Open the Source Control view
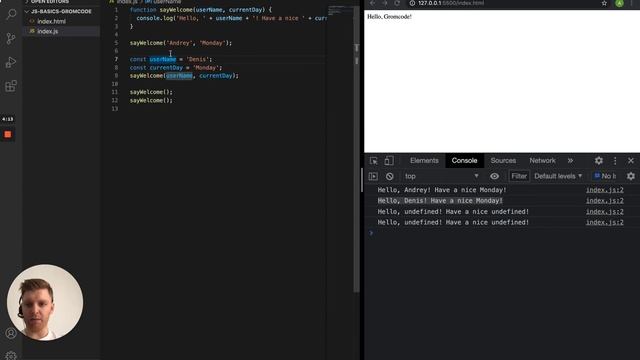The image size is (640, 360). (11, 39)
